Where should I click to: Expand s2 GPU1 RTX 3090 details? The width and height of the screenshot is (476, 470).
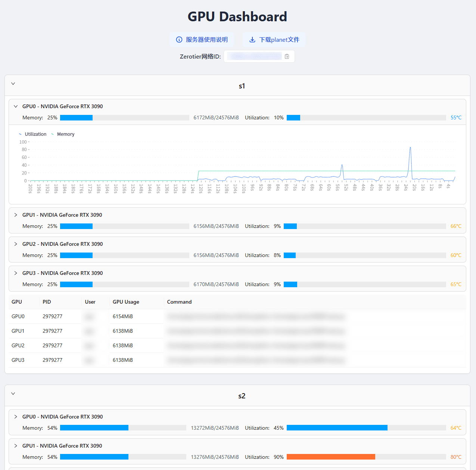coord(16,446)
